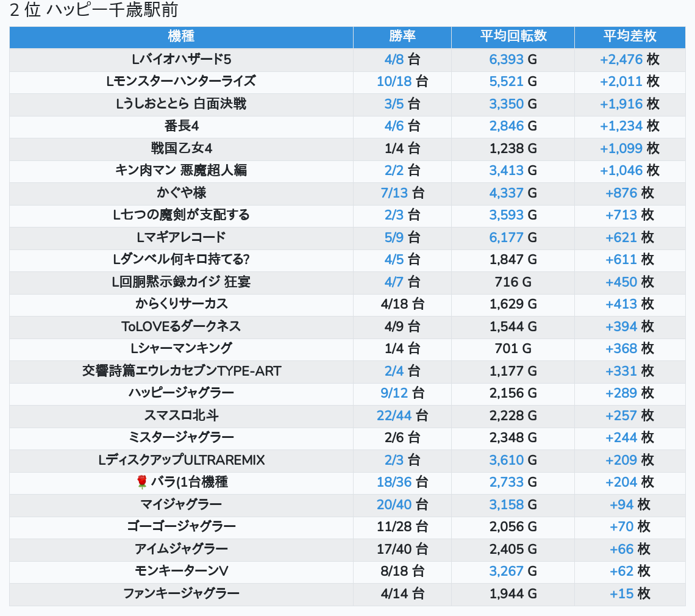
Task: Click the 交響詩篇エウレカセブンTYPE-ART entry
Action: [181, 371]
